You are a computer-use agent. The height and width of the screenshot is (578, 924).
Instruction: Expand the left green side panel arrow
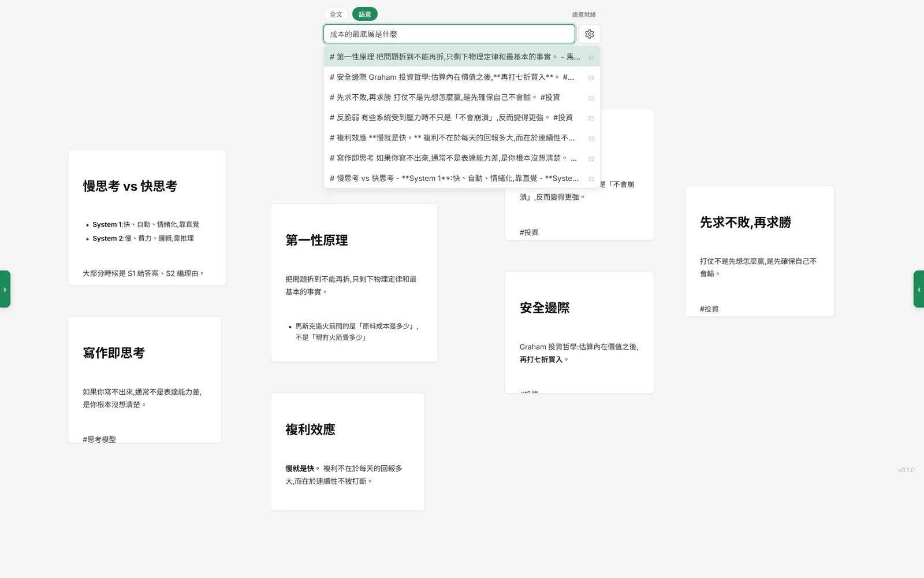(x=5, y=289)
